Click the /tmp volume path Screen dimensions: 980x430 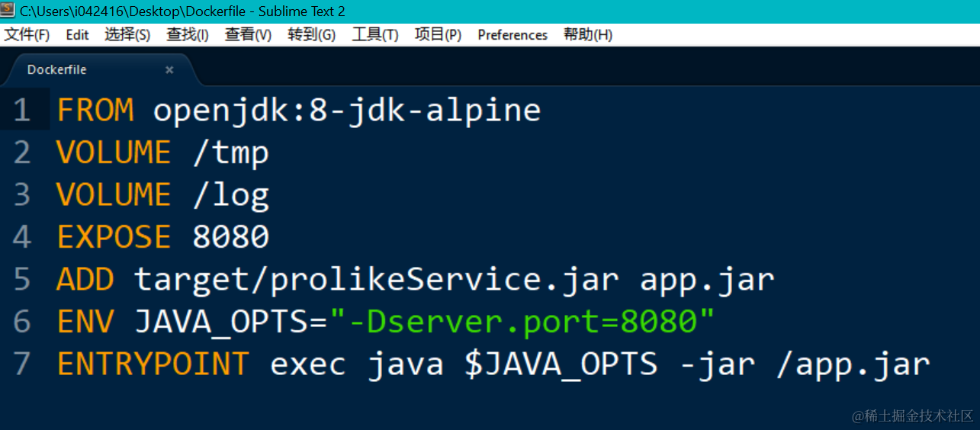click(231, 153)
